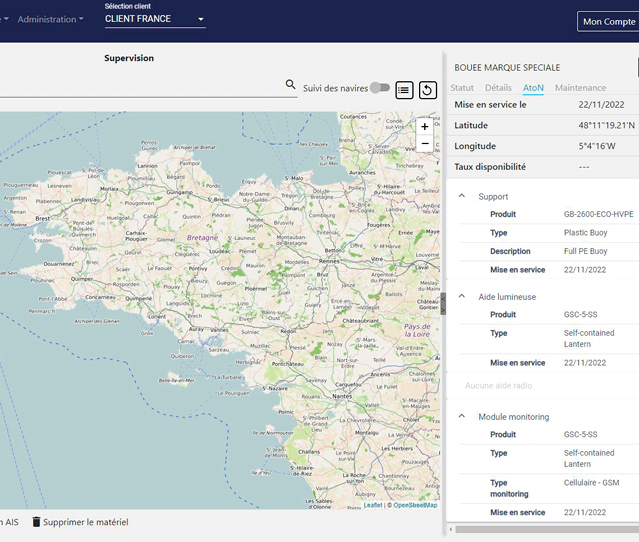Click trash icon beside Supprimer le matériel

[36, 522]
